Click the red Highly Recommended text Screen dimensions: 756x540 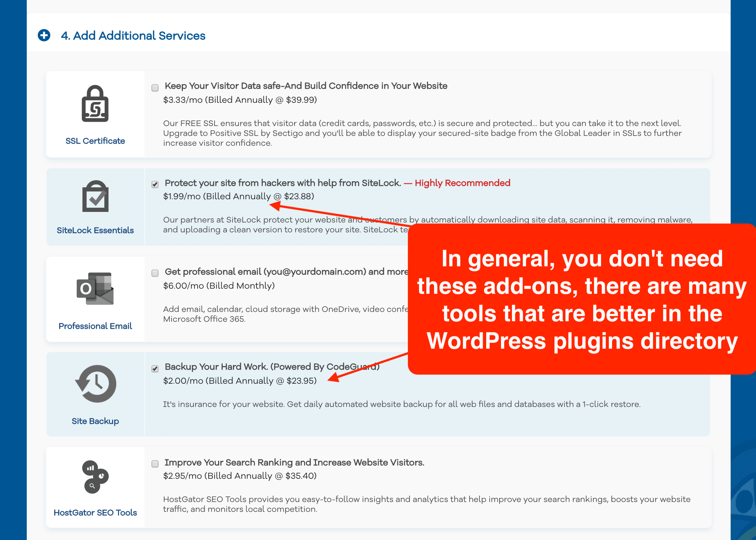pyautogui.click(x=462, y=183)
